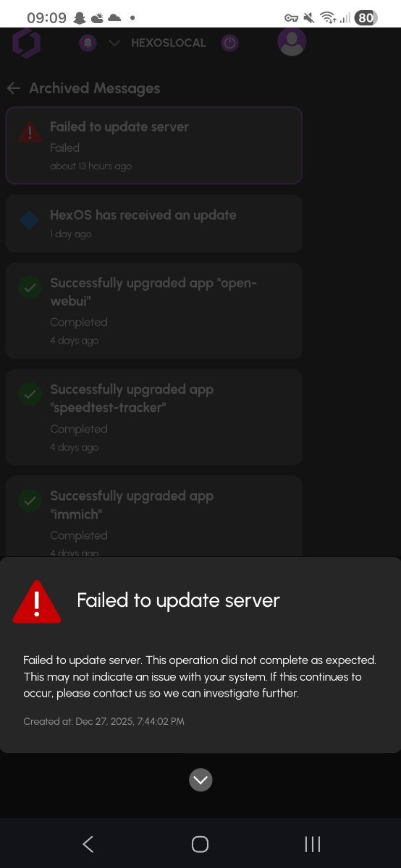
Task: Tap the Android home navigation button
Action: coord(200,843)
